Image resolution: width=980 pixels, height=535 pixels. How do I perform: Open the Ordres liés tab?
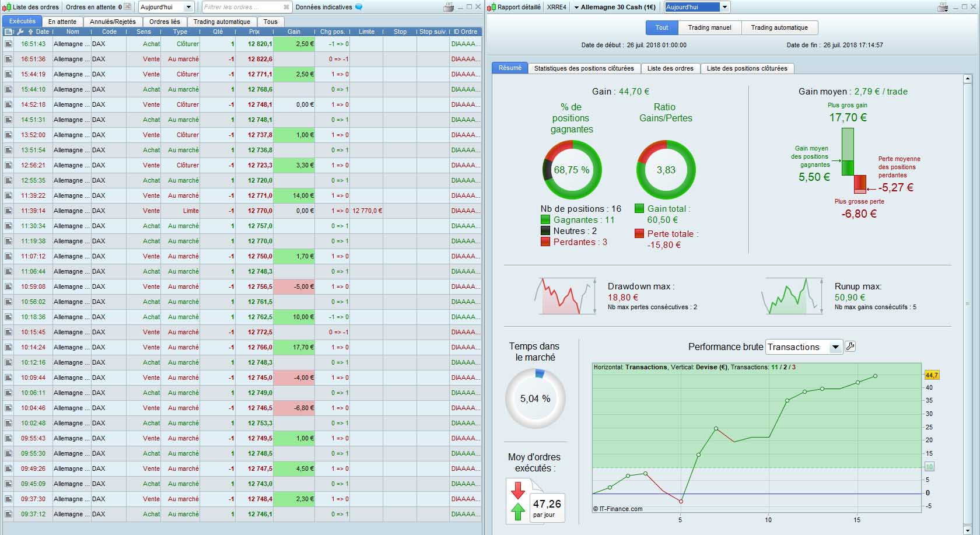coord(164,22)
